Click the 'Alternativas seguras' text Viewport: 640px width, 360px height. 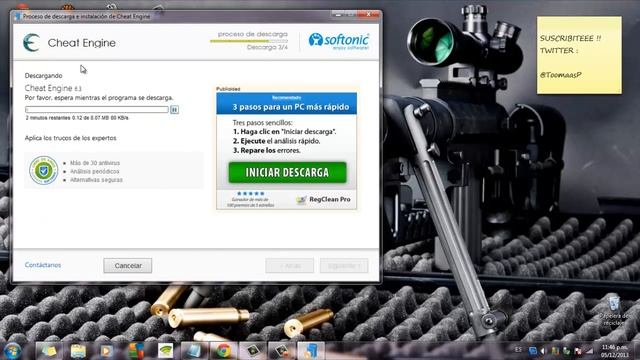point(96,180)
